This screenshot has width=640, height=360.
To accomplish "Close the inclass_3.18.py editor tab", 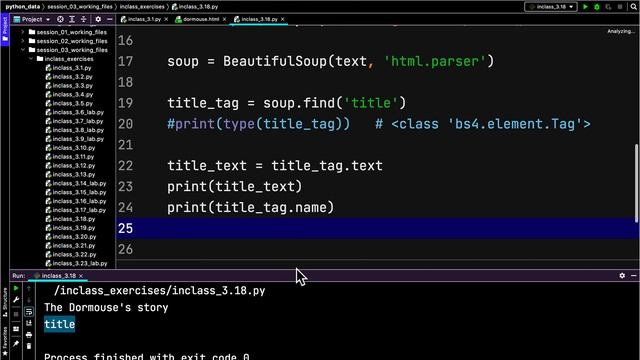I will [x=282, y=19].
